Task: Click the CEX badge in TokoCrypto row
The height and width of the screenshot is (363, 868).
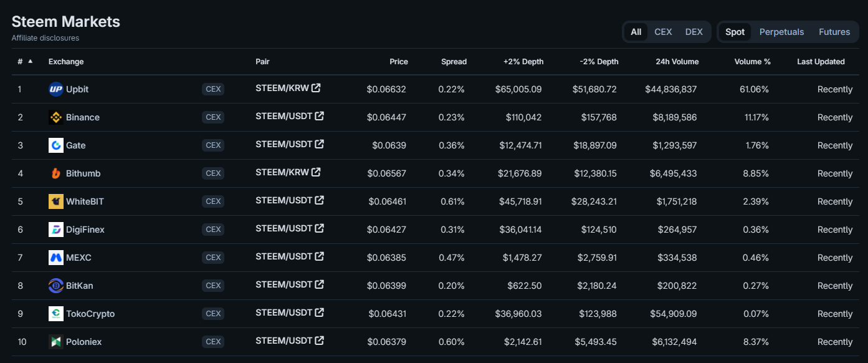Action: tap(213, 314)
